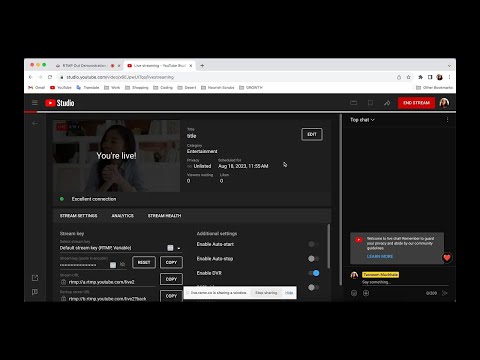
Task: Click the add poll plus icon in chat
Action: 366,293
